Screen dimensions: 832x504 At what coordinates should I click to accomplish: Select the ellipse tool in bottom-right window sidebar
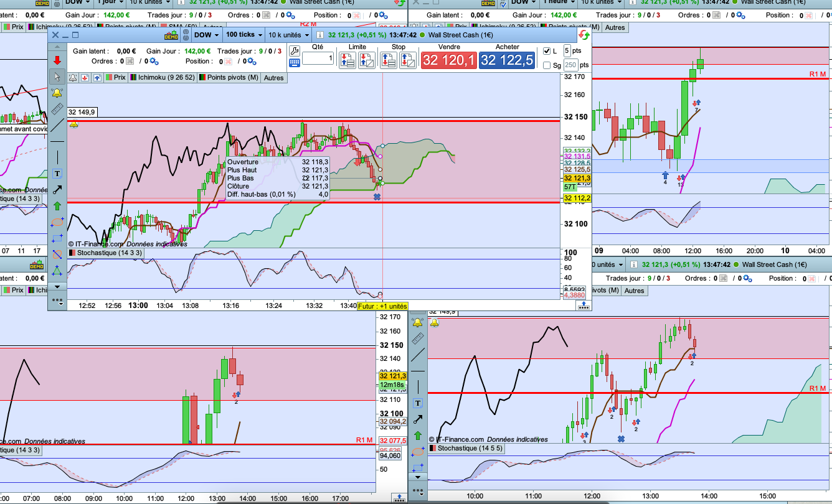coord(417,452)
